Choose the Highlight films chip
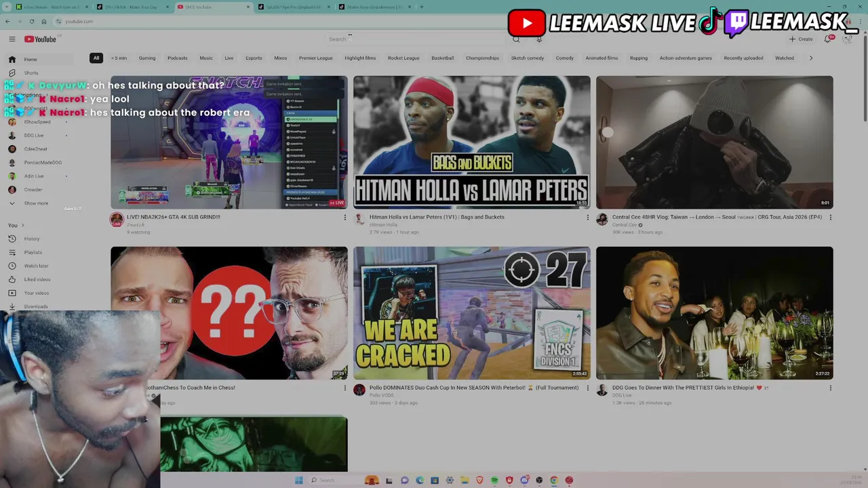 click(x=360, y=58)
